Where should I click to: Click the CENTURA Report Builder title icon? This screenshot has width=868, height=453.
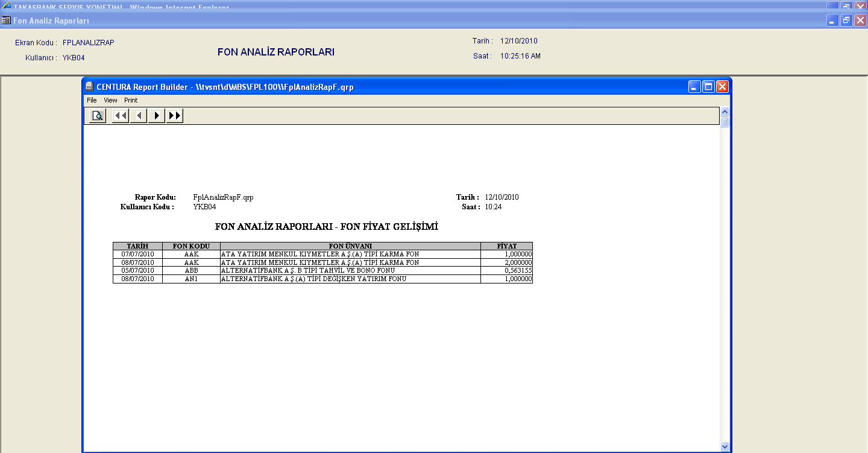(89, 87)
